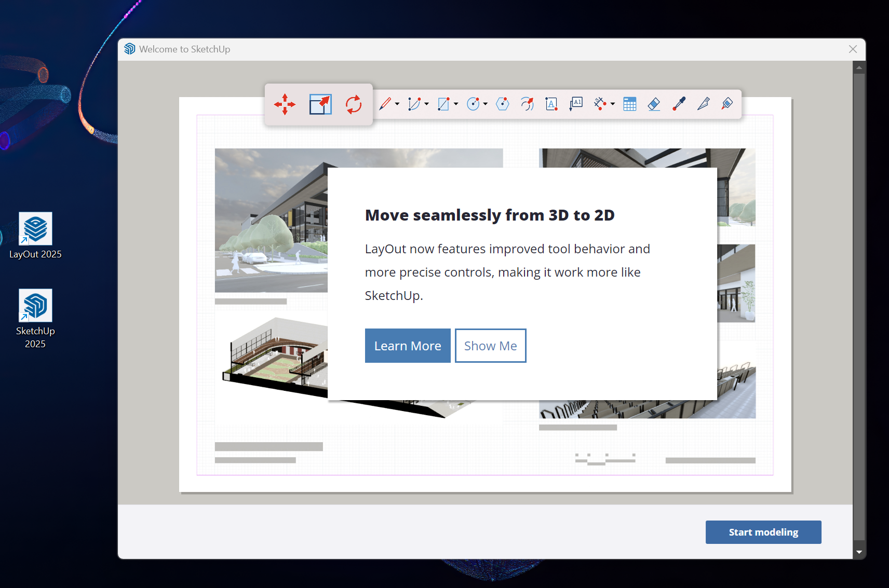Image resolution: width=889 pixels, height=588 pixels.
Task: Select the Move tool with red arrows
Action: (285, 104)
